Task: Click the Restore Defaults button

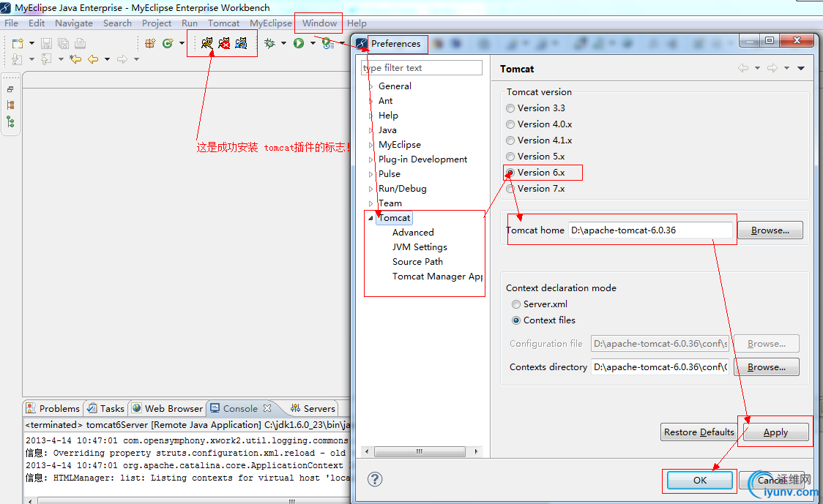Action: [x=699, y=432]
